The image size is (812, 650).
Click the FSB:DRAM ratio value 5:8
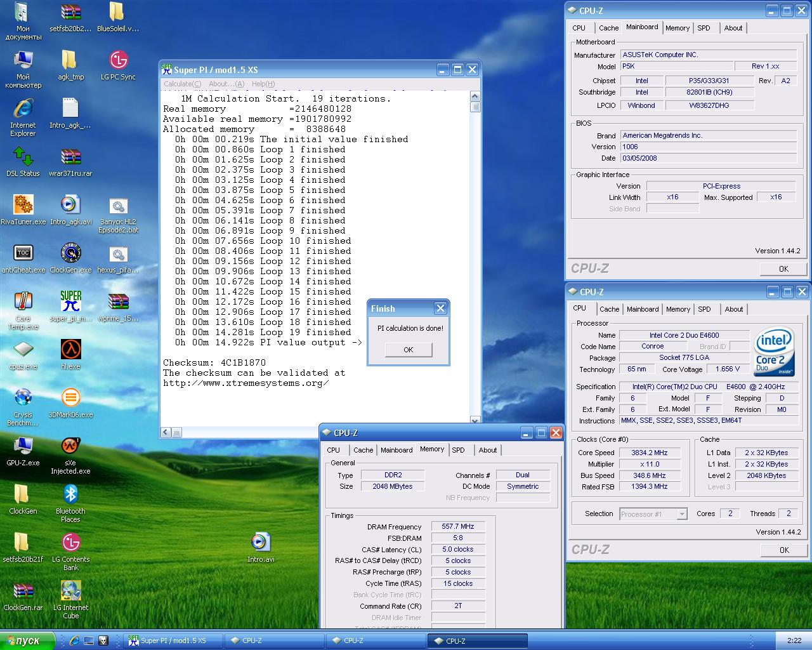pos(458,538)
